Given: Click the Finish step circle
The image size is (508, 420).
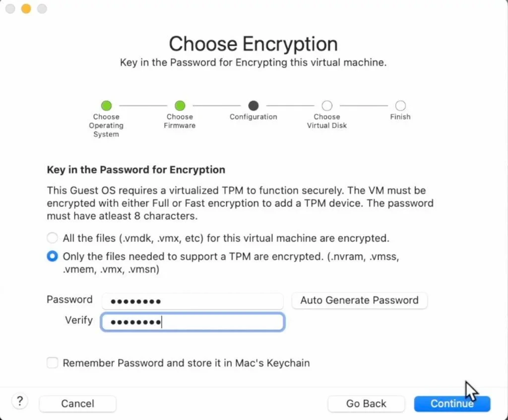Looking at the screenshot, I should coord(400,106).
